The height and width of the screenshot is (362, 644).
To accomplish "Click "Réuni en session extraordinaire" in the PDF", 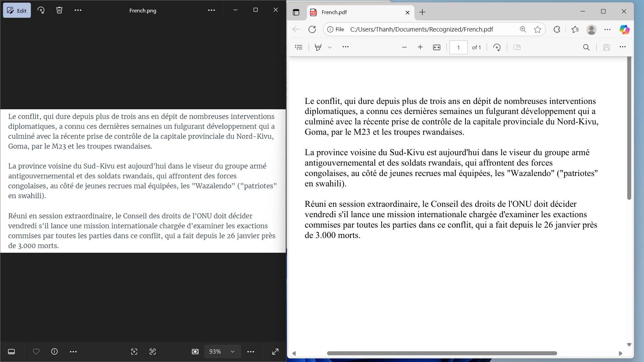I will pyautogui.click(x=362, y=204).
